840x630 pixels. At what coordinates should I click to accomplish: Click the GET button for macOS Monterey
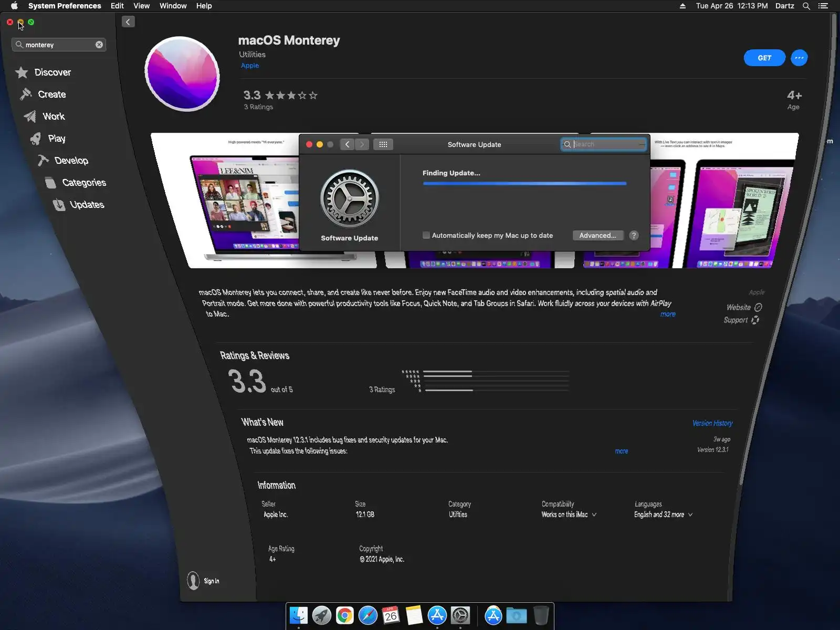[764, 58]
